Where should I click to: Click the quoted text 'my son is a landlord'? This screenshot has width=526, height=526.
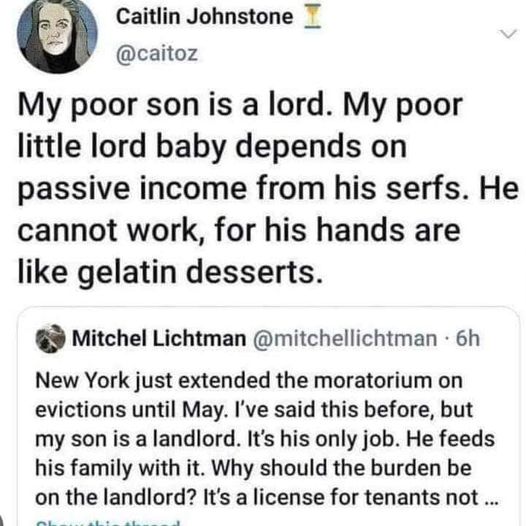(x=138, y=439)
